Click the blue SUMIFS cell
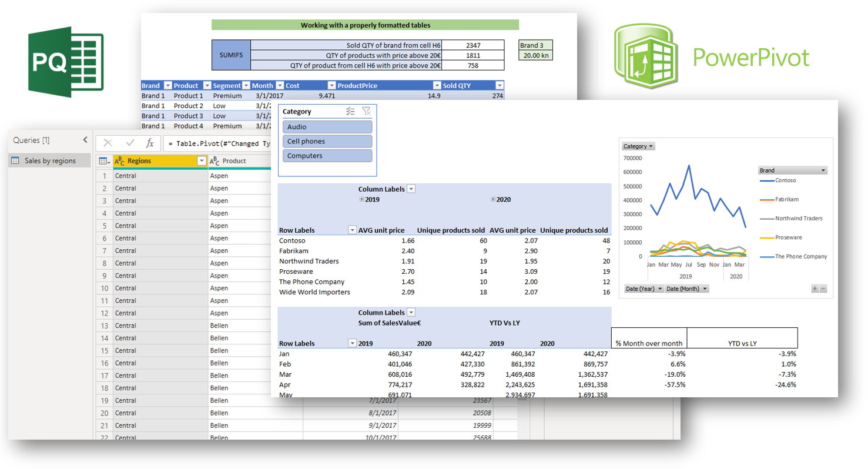868x469 pixels. pos(231,55)
